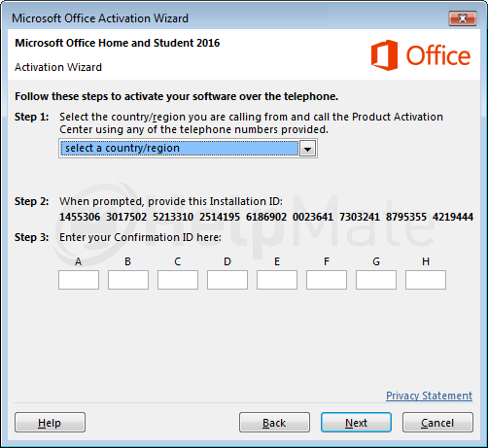Click Confirmation ID field B
The height and width of the screenshot is (448, 488).
pos(128,280)
